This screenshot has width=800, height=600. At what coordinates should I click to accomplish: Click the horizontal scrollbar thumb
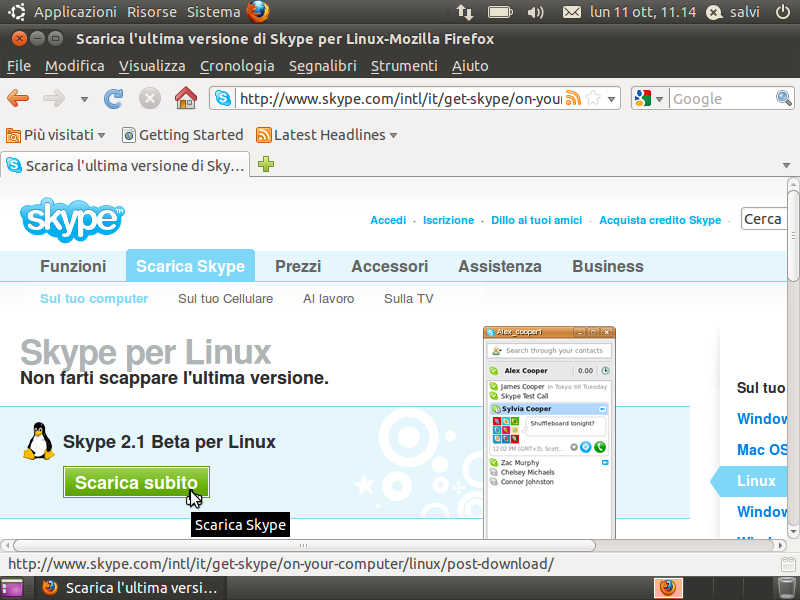[304, 545]
